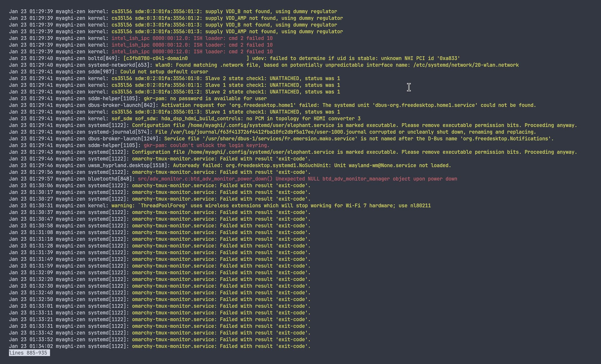Click the bluetoothd adv_monitor NULL error line
Image resolution: width=601 pixels, height=364 pixels.
pyautogui.click(x=297, y=179)
